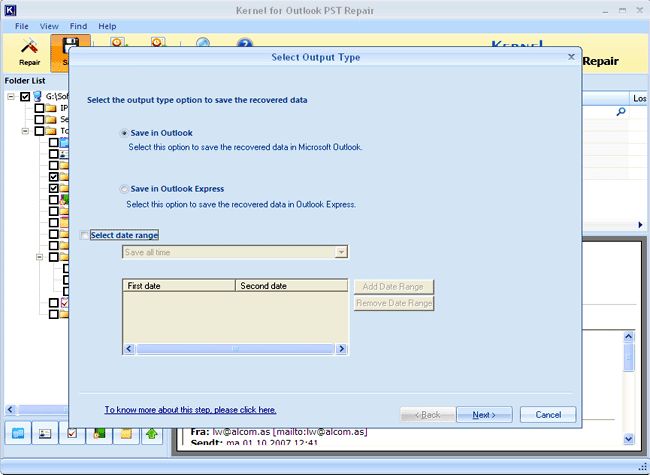
Task: Click the Back button
Action: (x=428, y=414)
